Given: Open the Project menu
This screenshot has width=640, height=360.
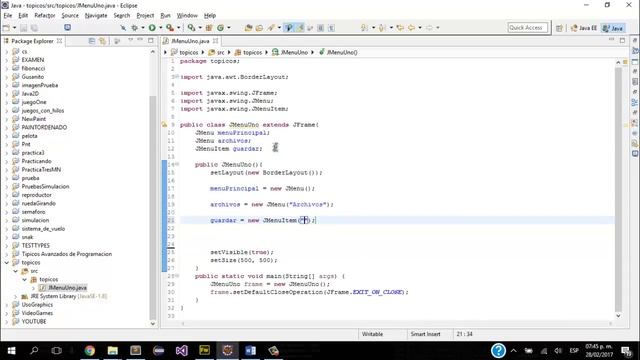Looking at the screenshot, I should (x=145, y=16).
